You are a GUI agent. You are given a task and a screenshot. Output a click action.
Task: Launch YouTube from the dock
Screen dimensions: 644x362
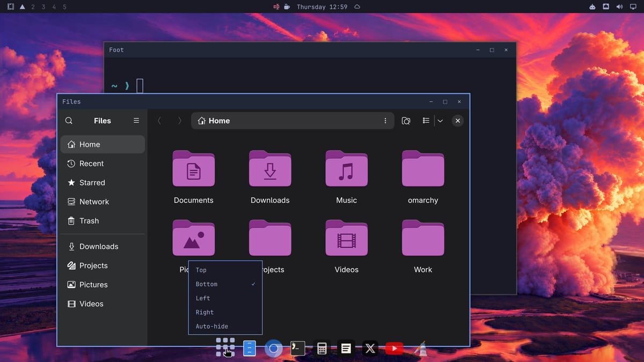pos(394,349)
